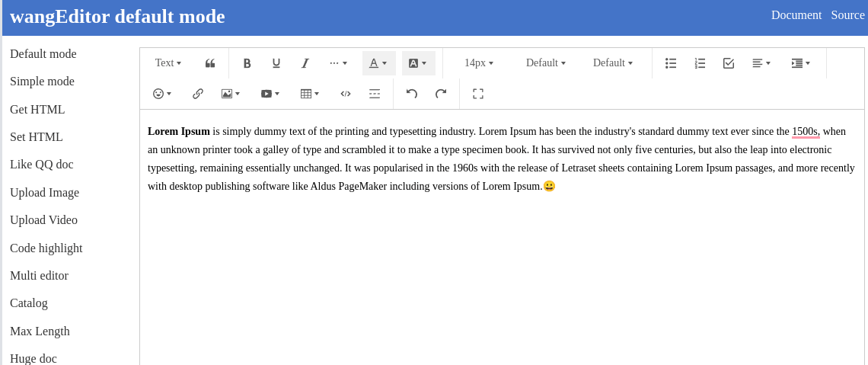
Task: Open the emoji picker dropdown
Action: coord(161,94)
